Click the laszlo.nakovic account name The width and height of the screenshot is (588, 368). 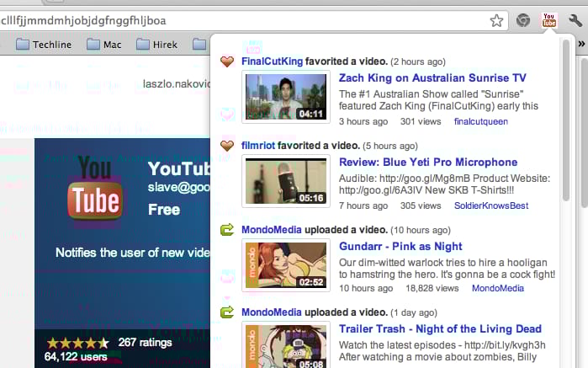[177, 83]
